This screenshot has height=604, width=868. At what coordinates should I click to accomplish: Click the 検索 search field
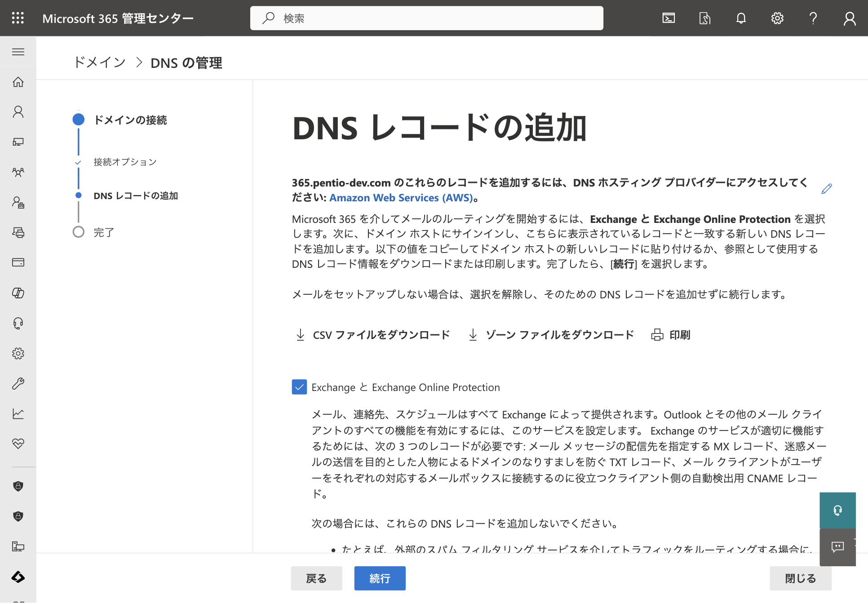pos(427,18)
